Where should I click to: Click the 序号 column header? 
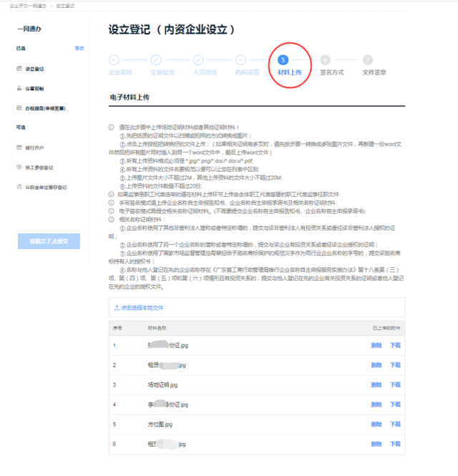[117, 328]
